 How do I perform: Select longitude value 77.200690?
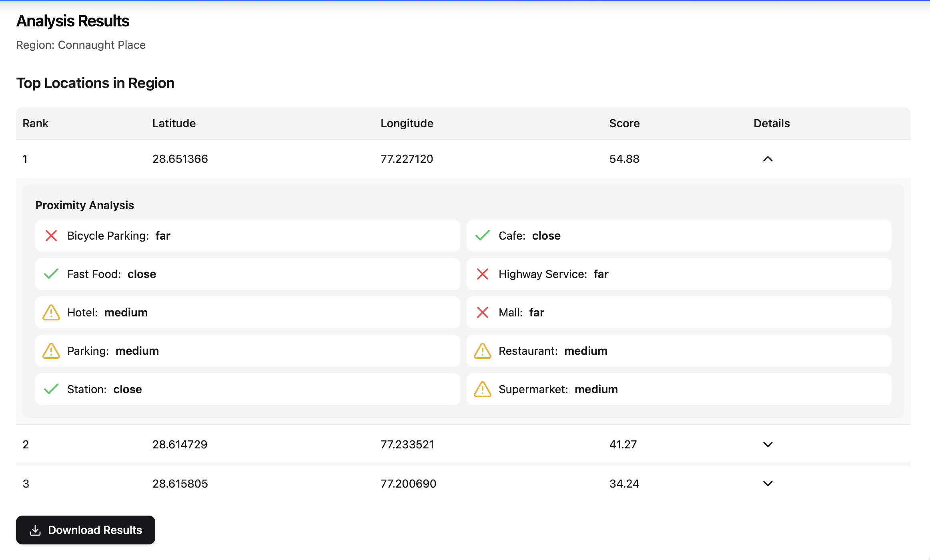point(409,484)
